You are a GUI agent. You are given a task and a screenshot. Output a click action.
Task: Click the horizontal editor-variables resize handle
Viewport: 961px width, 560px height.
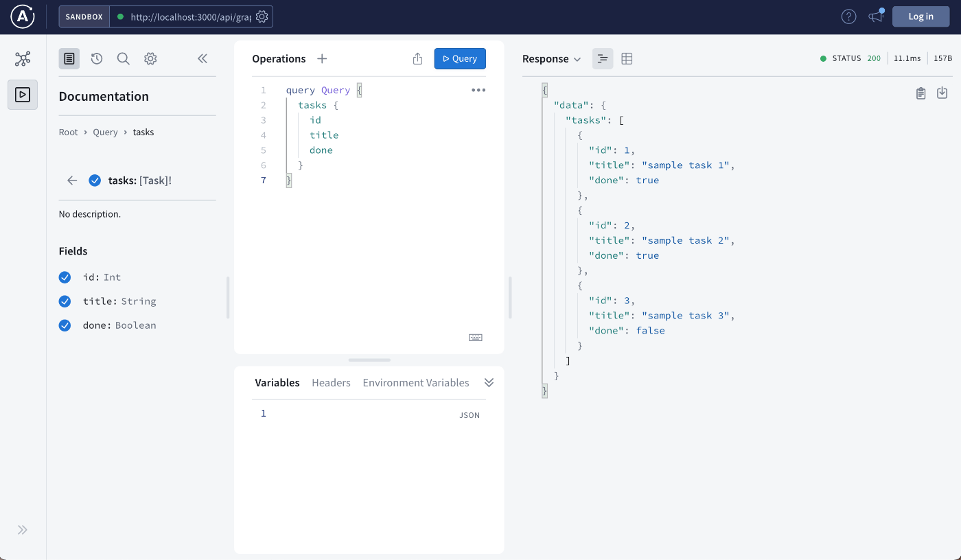point(369,360)
